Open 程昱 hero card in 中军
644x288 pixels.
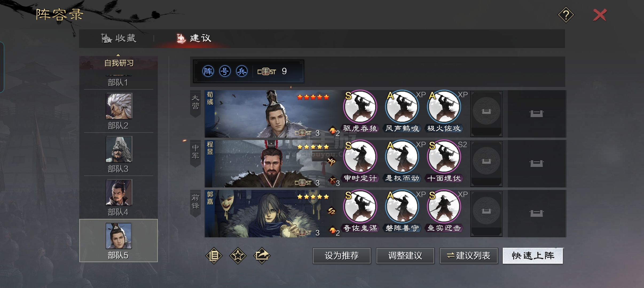tap(272, 164)
